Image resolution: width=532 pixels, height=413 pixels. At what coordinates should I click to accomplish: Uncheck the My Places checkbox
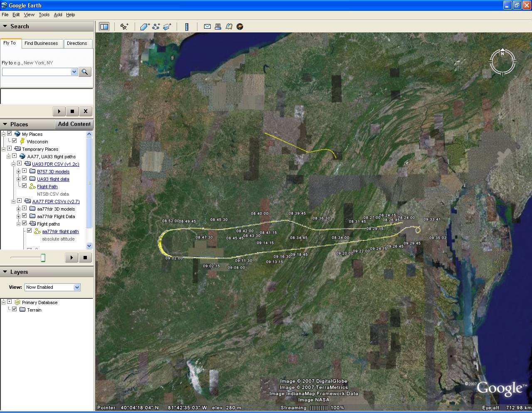tap(10, 134)
